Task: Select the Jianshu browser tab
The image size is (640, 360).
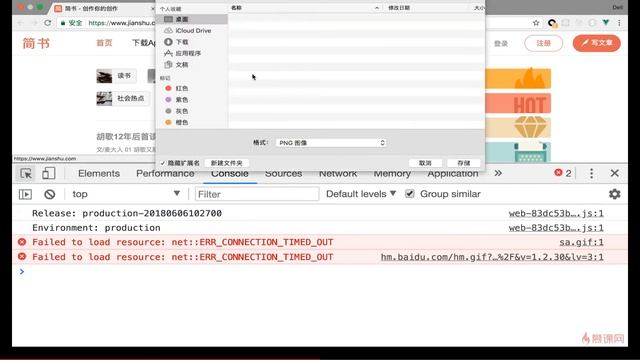Action: (104, 8)
